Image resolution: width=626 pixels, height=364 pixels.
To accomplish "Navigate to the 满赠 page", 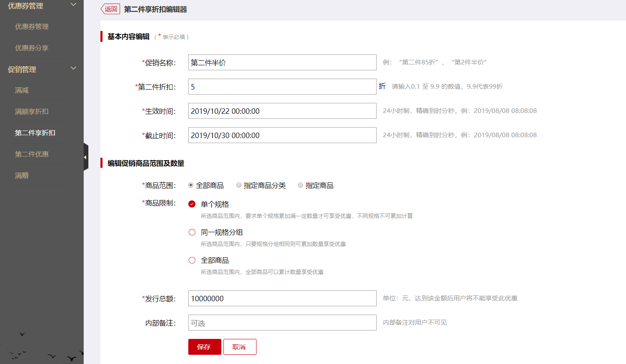I will tap(21, 175).
